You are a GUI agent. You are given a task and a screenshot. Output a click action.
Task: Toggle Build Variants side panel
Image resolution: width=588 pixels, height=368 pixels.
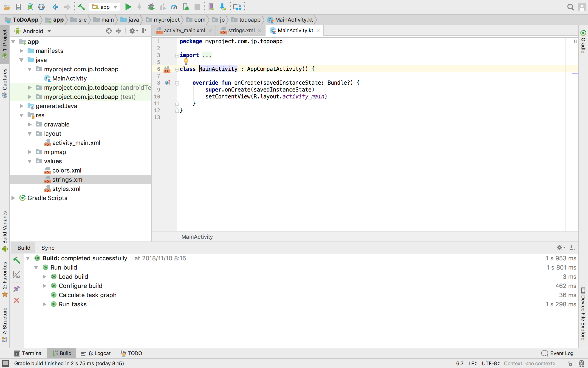point(5,231)
